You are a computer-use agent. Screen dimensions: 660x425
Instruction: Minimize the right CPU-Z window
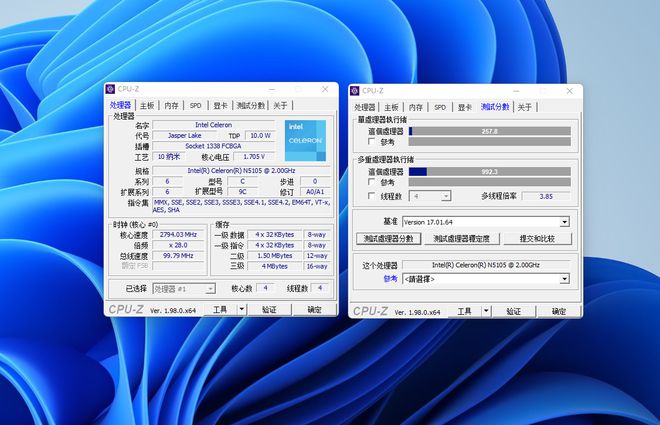point(516,91)
